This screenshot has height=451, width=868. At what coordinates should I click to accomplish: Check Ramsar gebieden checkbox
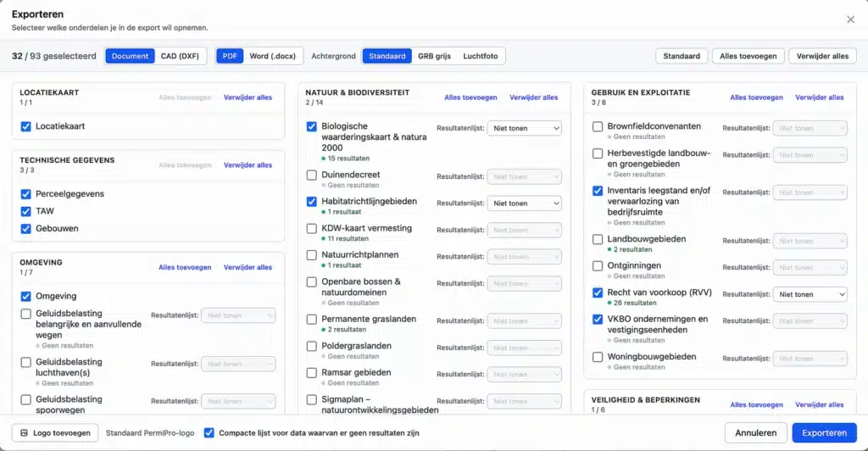point(312,373)
